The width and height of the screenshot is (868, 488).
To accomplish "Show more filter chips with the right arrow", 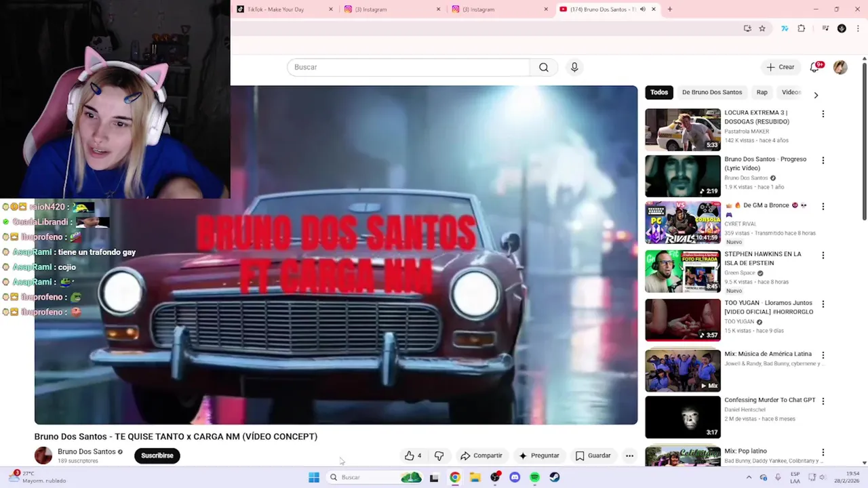I will (816, 95).
